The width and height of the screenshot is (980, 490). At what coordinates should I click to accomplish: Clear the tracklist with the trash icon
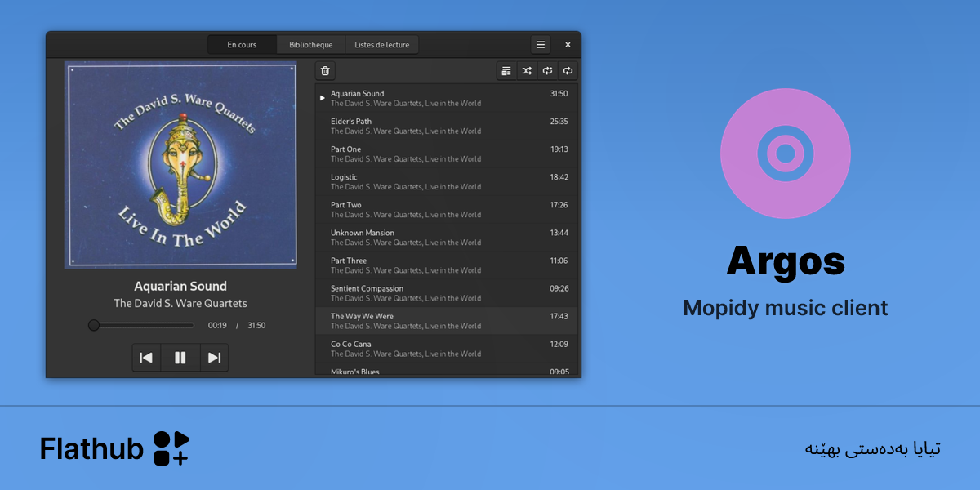[325, 71]
